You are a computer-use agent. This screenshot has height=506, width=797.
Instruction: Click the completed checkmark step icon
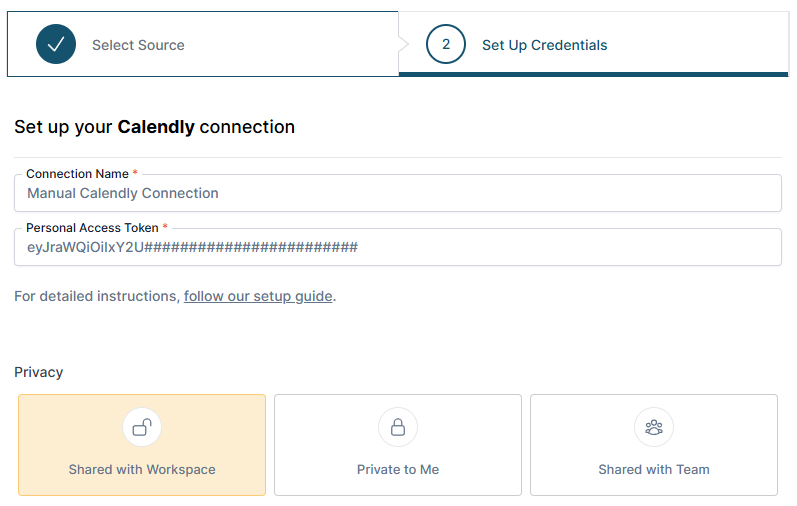[56, 44]
